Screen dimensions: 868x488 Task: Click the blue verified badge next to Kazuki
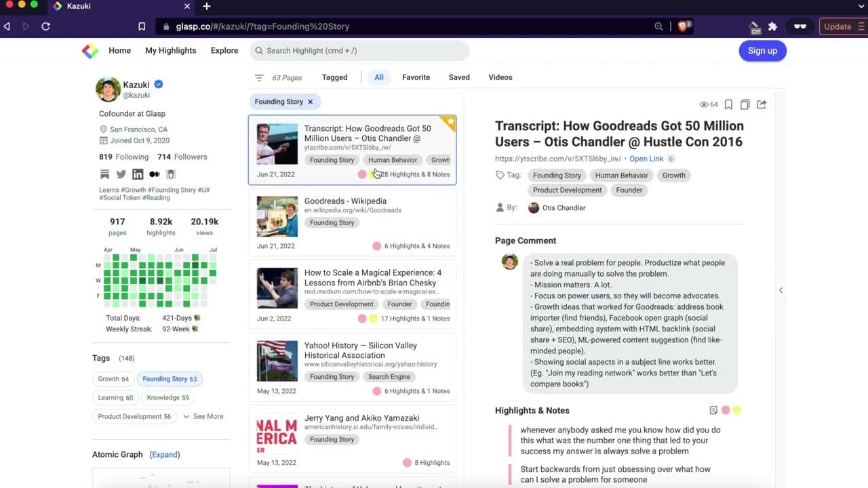(159, 84)
